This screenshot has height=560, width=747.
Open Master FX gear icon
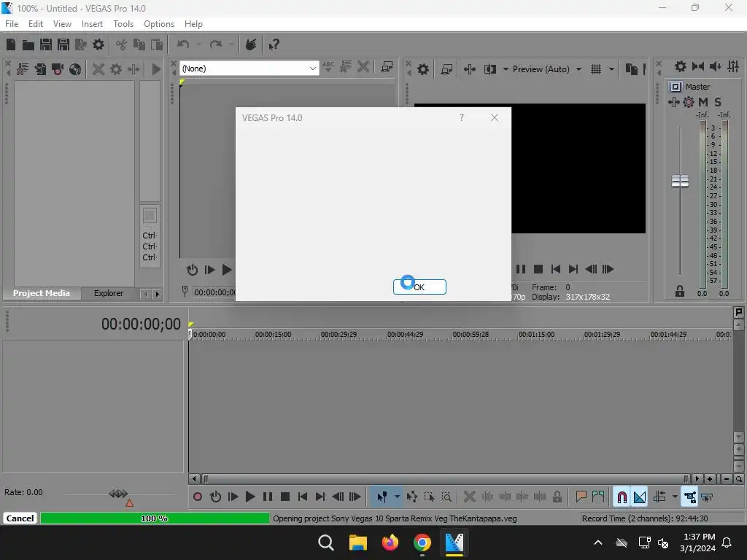pos(689,102)
